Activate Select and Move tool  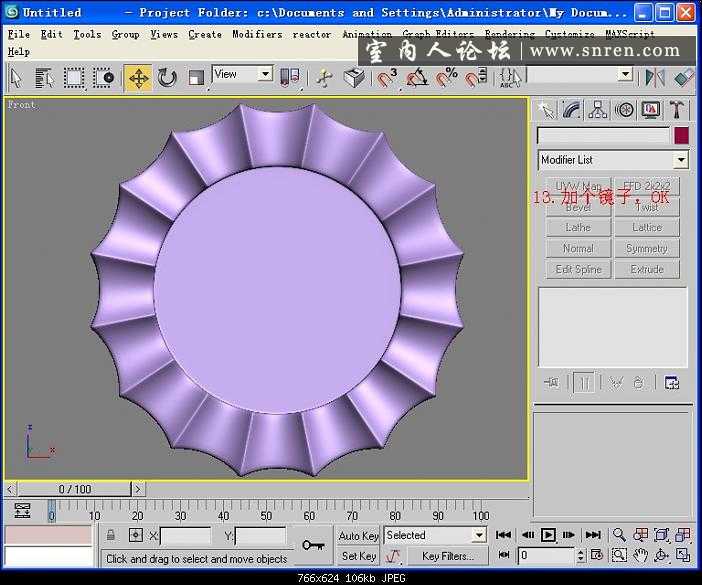(138, 78)
